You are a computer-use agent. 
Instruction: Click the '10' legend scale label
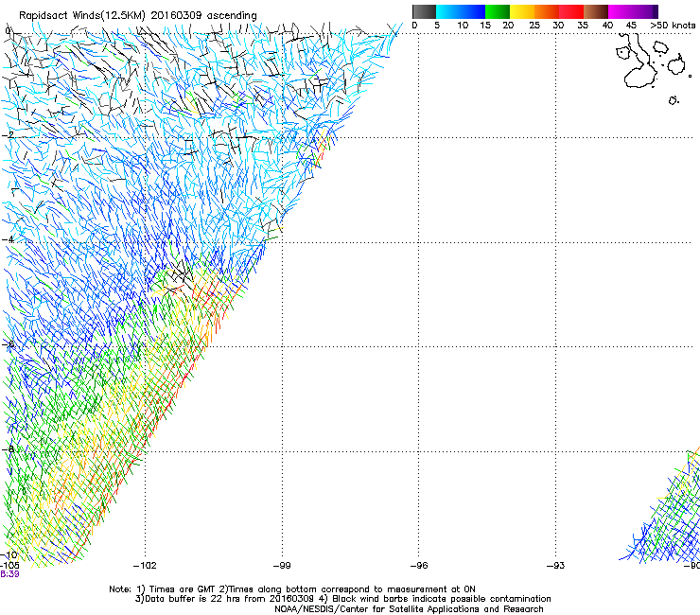463,26
